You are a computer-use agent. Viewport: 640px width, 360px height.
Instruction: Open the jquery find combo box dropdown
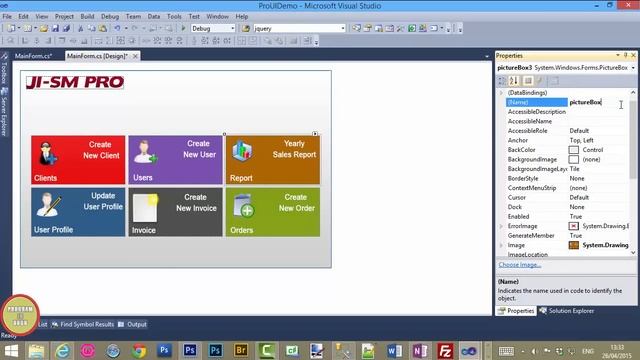[x=342, y=28]
